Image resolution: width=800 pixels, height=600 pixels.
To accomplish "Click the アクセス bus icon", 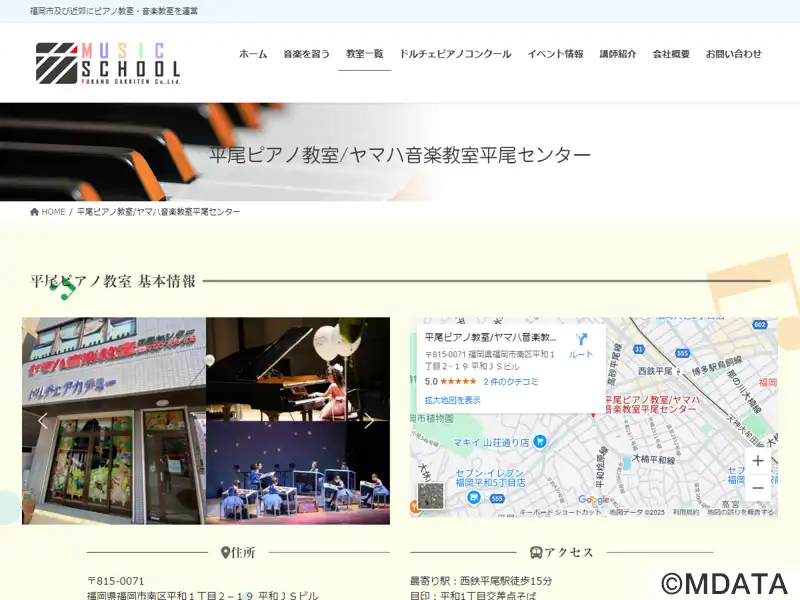I will point(536,553).
